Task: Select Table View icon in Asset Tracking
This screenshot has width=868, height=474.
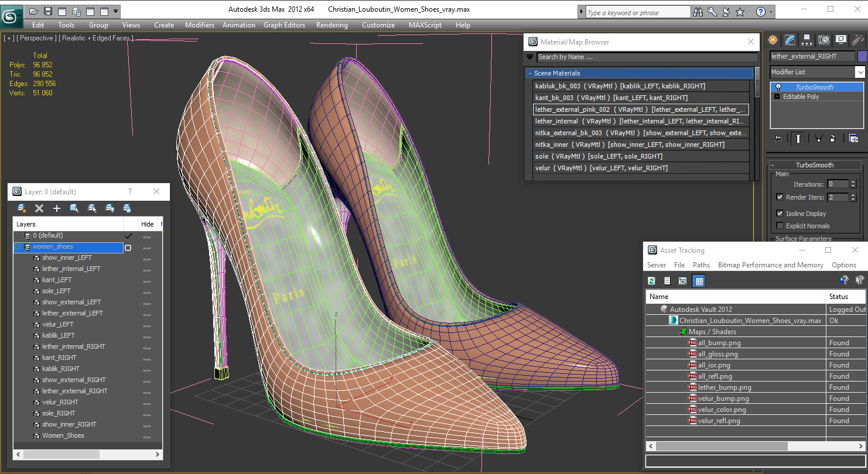Action: tap(699, 281)
